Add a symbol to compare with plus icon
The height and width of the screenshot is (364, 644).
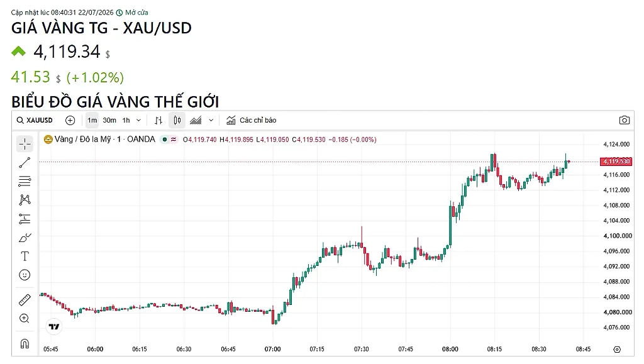[70, 120]
